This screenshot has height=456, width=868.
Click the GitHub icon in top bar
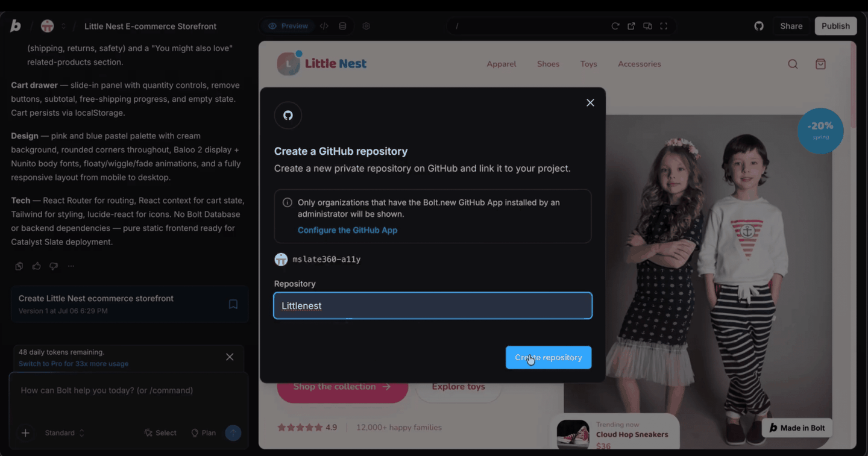tap(759, 26)
